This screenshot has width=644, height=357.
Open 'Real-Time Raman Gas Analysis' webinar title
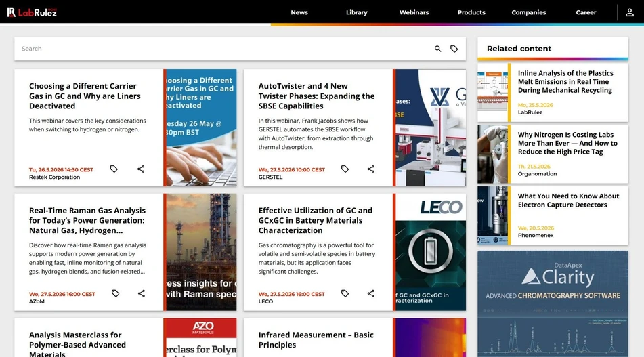(x=87, y=221)
